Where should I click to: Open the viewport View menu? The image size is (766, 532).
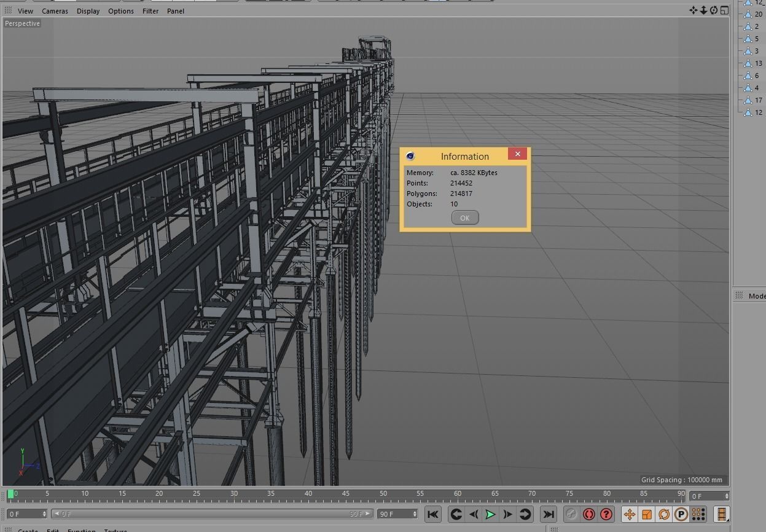25,11
